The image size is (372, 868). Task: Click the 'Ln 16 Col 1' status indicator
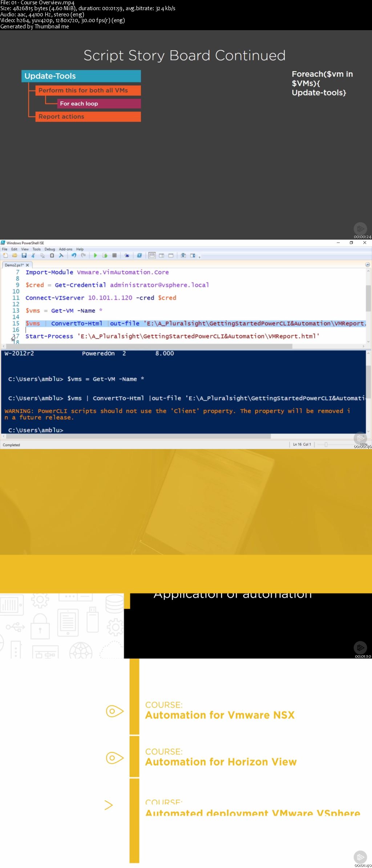(302, 444)
